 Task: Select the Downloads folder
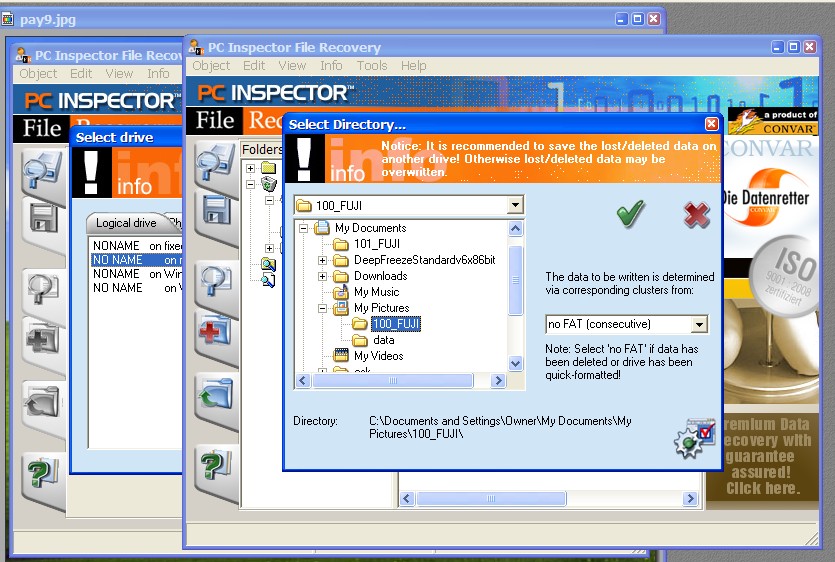coord(380,276)
